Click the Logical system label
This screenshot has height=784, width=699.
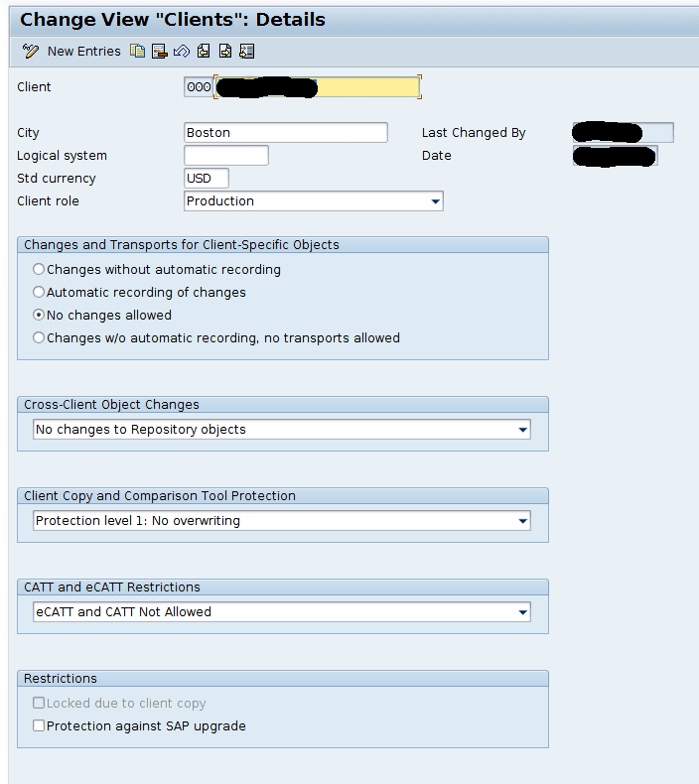click(x=62, y=156)
